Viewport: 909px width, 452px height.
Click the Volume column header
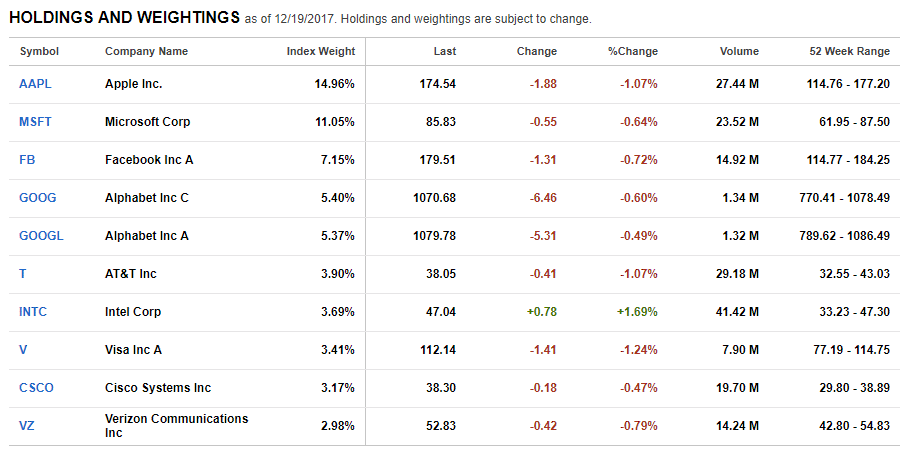pos(739,51)
